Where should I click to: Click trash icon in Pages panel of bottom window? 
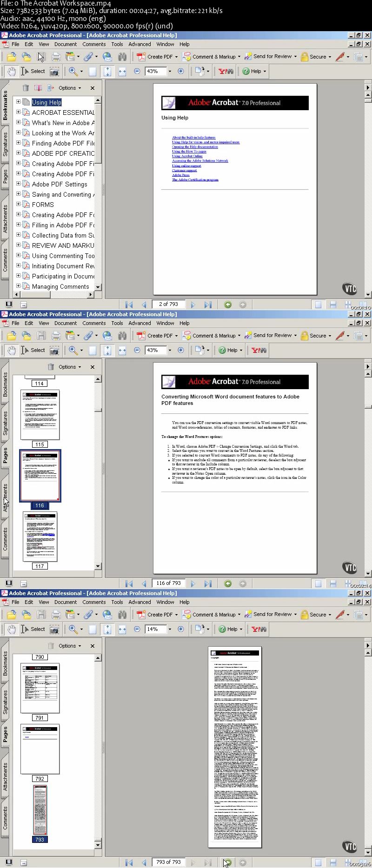pos(51,646)
